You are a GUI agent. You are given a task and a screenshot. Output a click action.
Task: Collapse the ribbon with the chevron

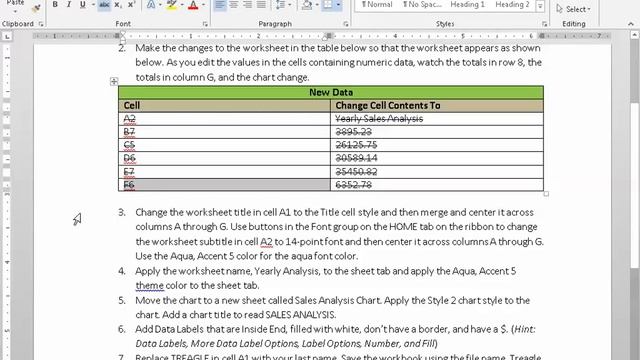631,24
